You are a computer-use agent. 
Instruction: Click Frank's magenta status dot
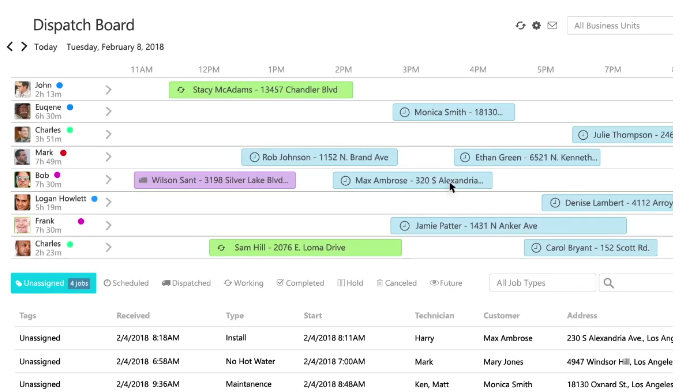coord(81,221)
